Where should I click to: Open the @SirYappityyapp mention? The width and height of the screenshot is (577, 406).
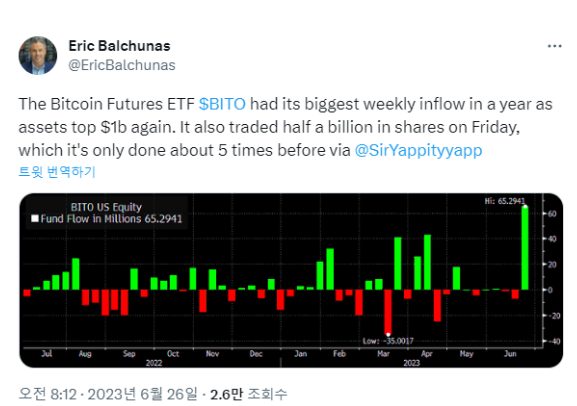[x=418, y=150]
